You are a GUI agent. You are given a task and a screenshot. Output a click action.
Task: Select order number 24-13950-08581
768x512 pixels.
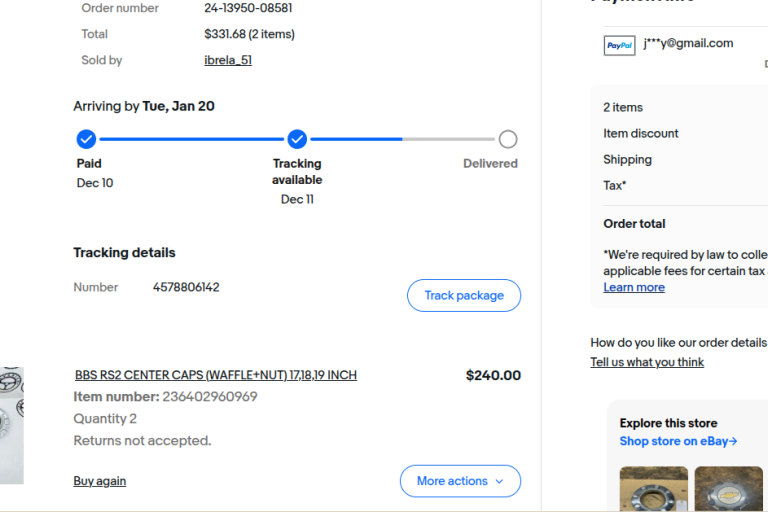point(249,8)
